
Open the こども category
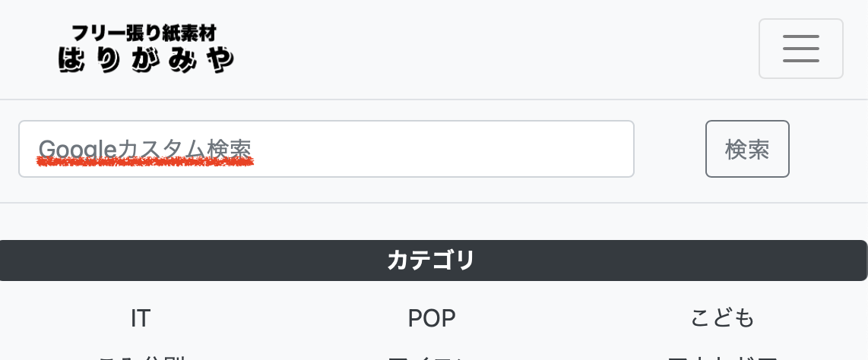[x=722, y=318]
